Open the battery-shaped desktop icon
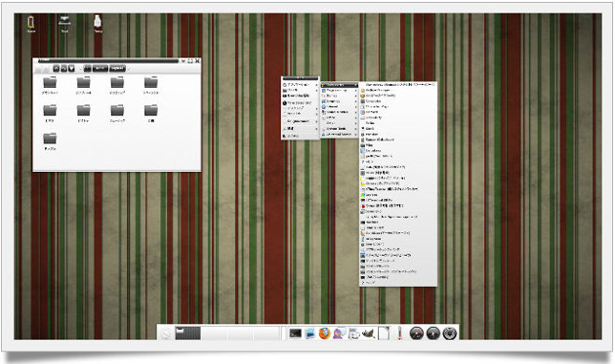Viewport: 615px width, 364px height. (x=31, y=23)
